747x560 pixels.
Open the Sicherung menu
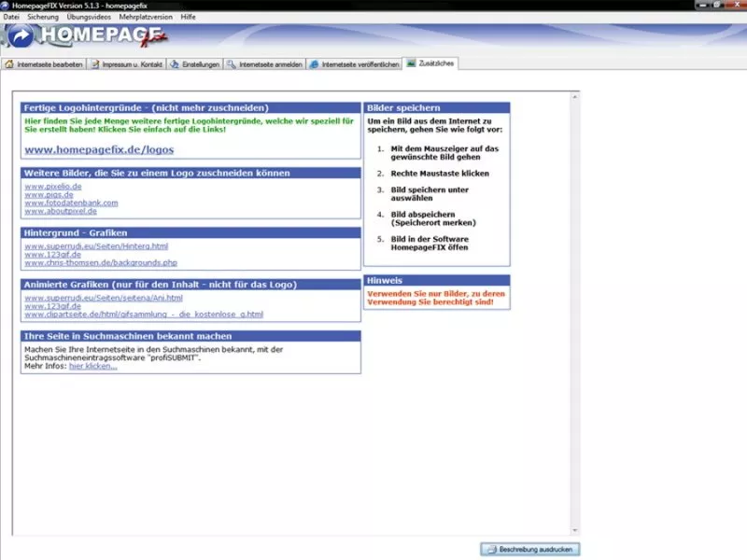(x=43, y=17)
